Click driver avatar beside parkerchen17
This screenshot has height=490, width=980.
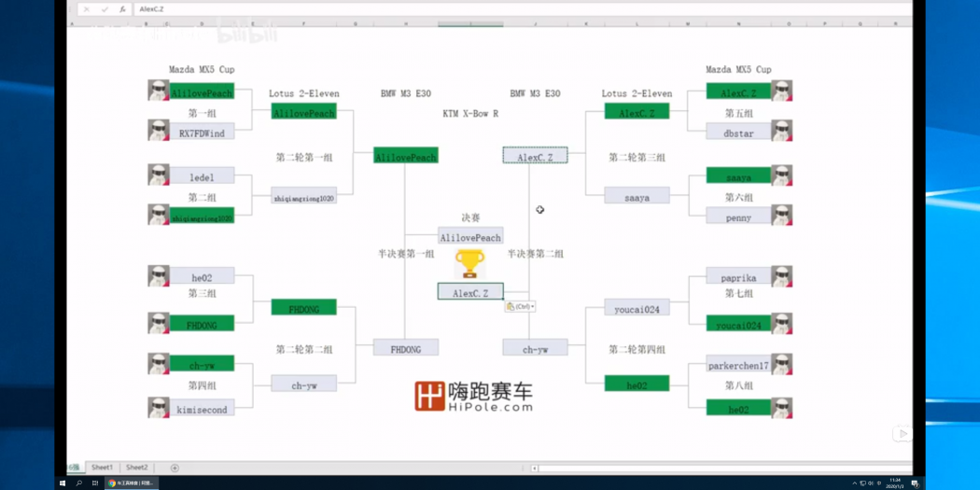point(782,364)
